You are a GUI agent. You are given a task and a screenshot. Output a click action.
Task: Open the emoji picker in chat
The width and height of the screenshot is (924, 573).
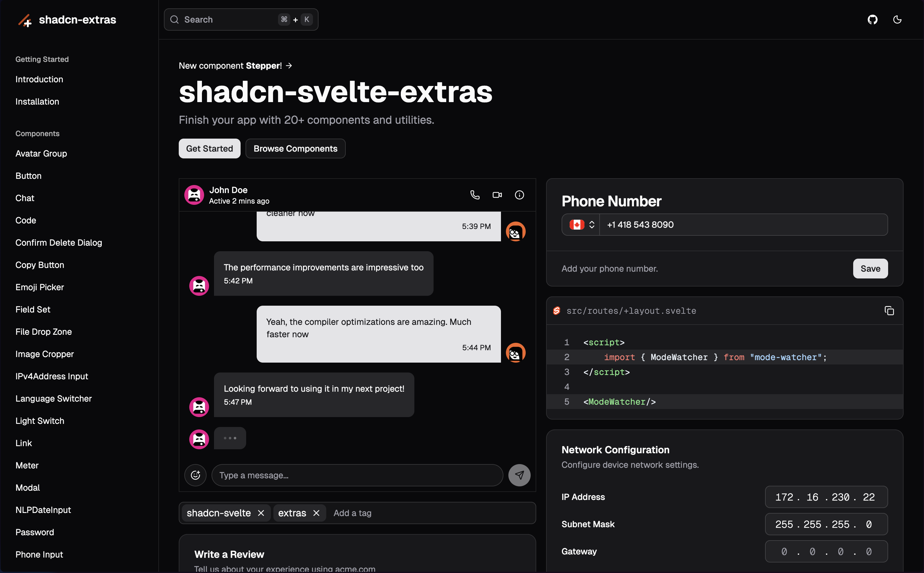(x=195, y=475)
